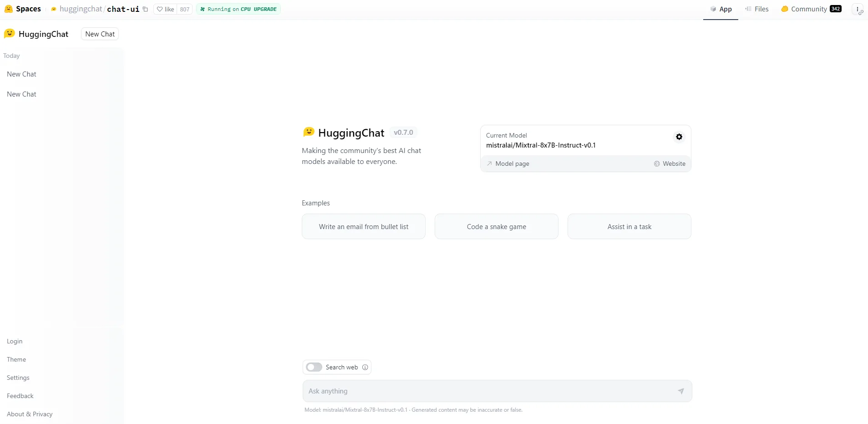Viewport: 868px width, 424px height.
Task: Open the Login menu item
Action: pyautogui.click(x=15, y=341)
